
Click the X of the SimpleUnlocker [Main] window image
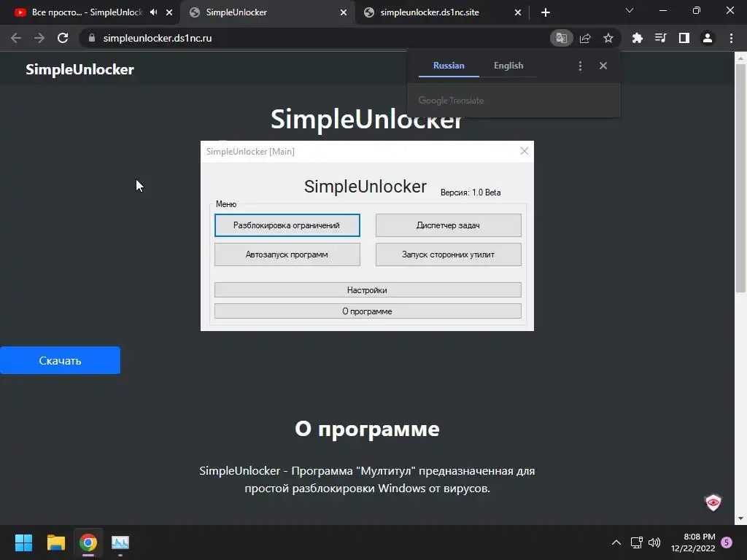coord(524,151)
